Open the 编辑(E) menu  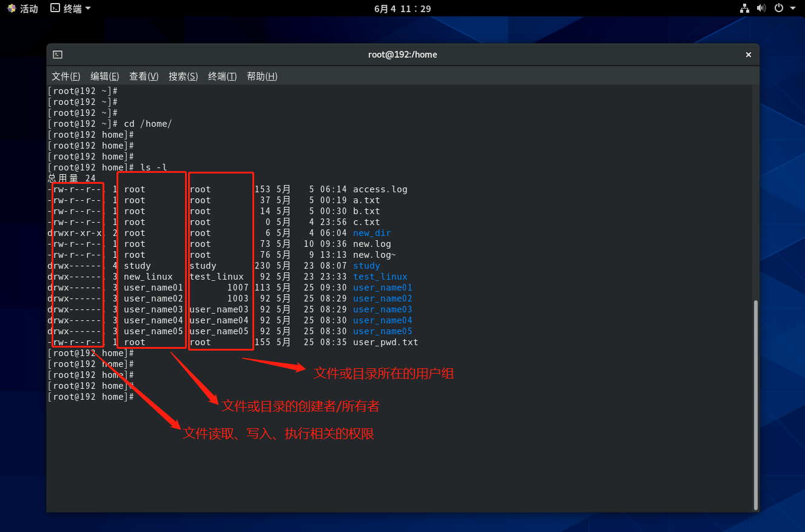(x=104, y=76)
